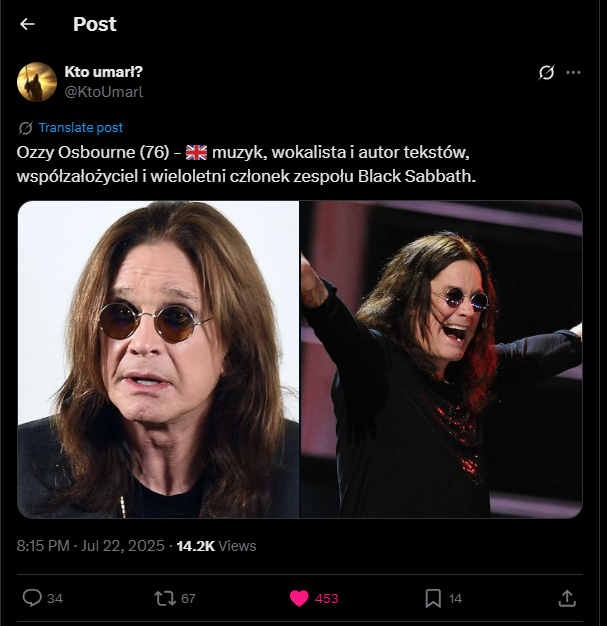
Task: Click the @KtoUmarl handle
Action: pos(104,91)
